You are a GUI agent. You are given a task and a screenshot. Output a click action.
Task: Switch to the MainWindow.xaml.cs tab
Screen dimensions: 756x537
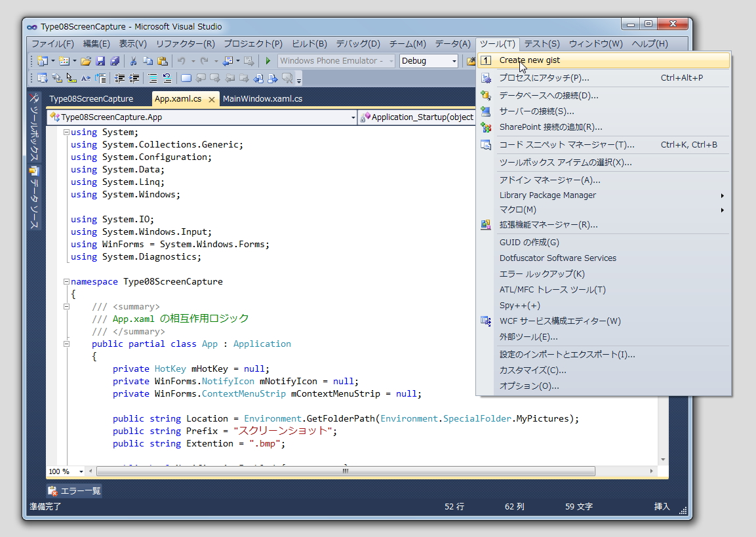(x=262, y=99)
